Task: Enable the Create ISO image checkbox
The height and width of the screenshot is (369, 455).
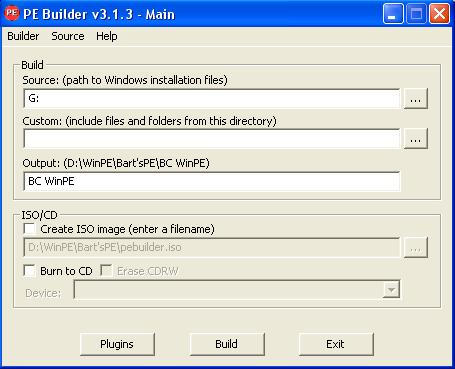Action: pos(30,229)
